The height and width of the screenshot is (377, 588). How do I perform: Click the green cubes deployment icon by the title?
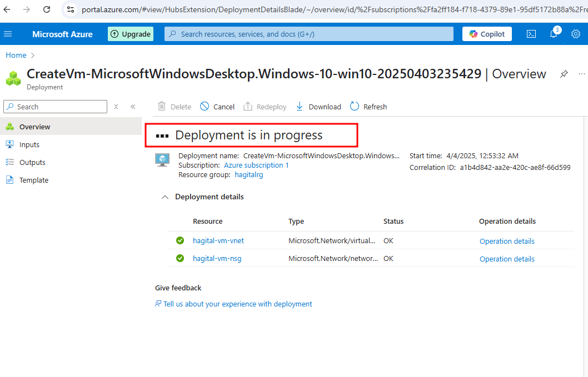13,78
